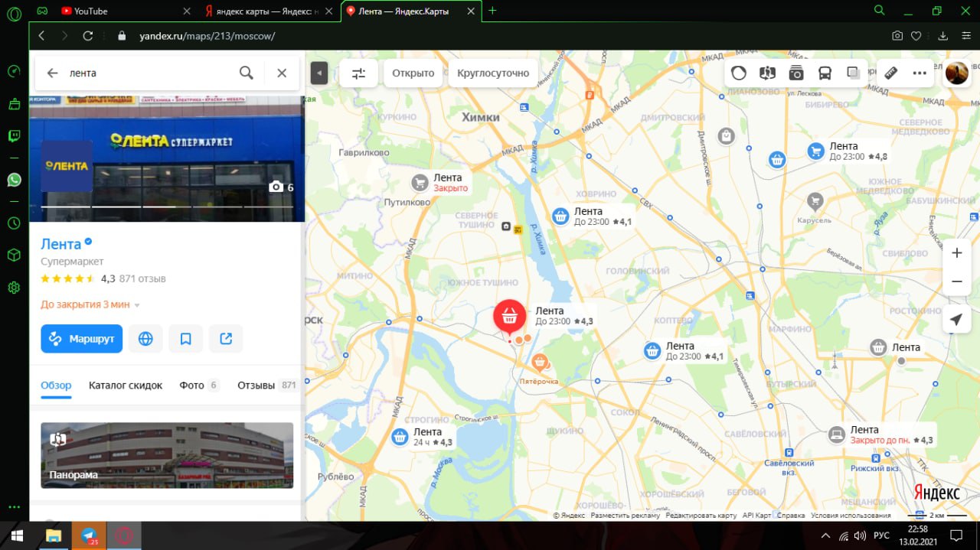This screenshot has height=550, width=980.
Task: Select Лента marker Закрыто до пн.
Action: (x=837, y=434)
